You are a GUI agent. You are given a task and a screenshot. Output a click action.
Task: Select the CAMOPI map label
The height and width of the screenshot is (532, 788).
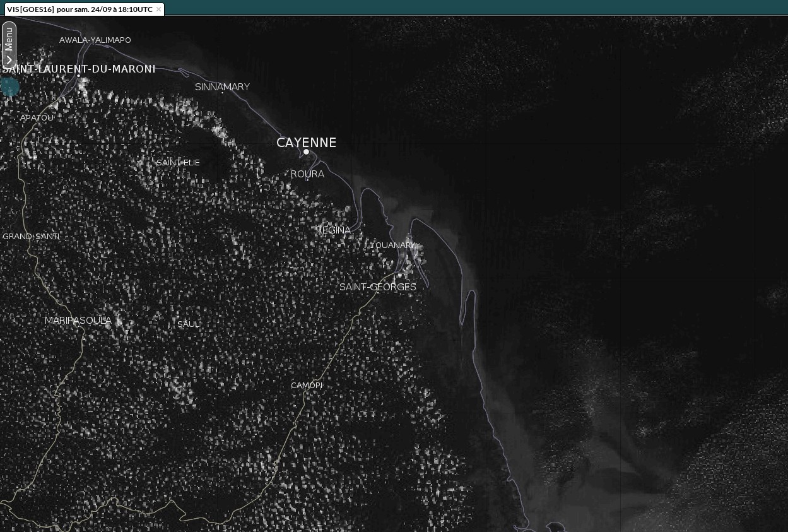307,386
